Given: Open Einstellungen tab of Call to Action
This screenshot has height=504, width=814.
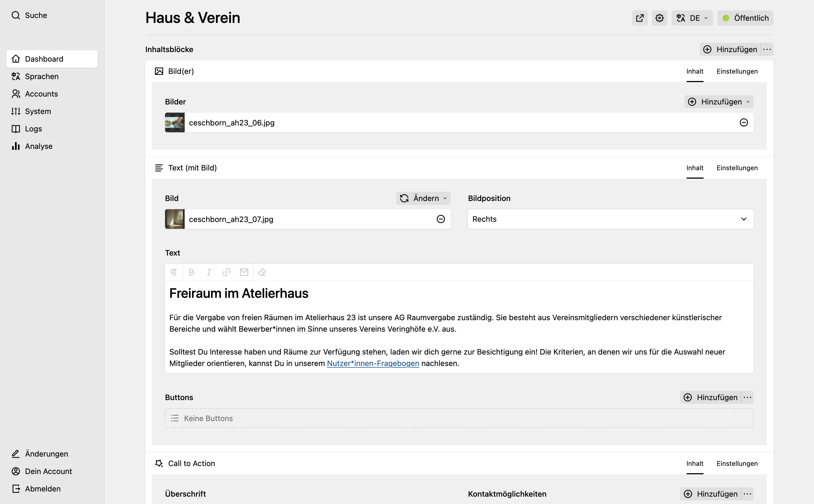Looking at the screenshot, I should (x=737, y=464).
